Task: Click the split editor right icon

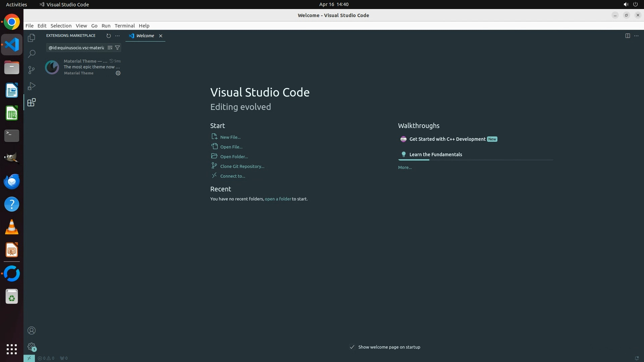Action: tap(628, 36)
